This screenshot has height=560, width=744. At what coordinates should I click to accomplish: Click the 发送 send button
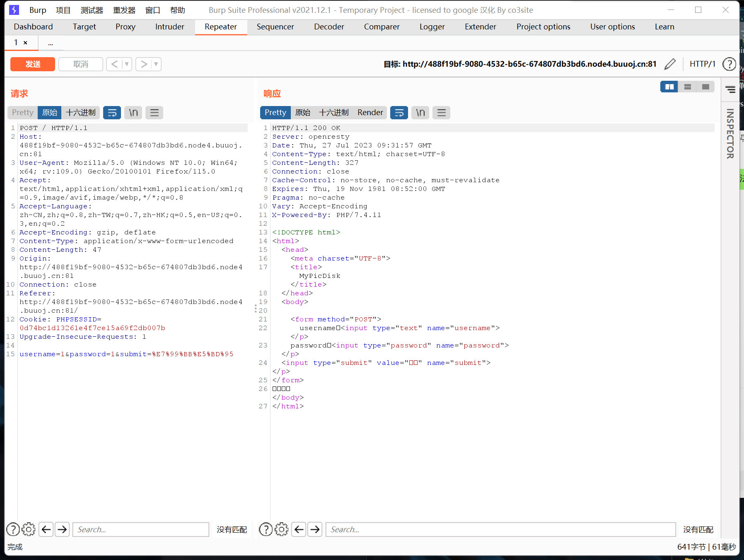click(33, 64)
